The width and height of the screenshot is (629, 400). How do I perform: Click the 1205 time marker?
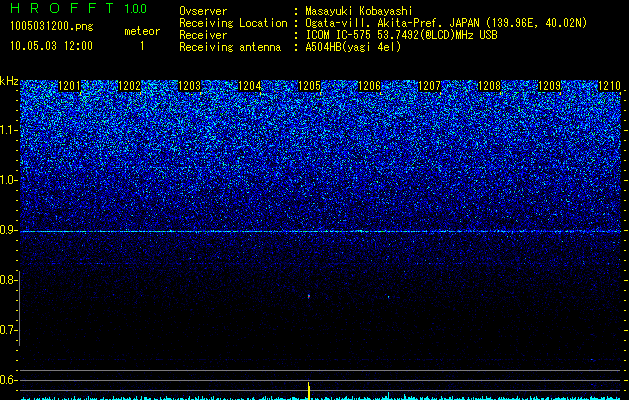[x=310, y=86]
